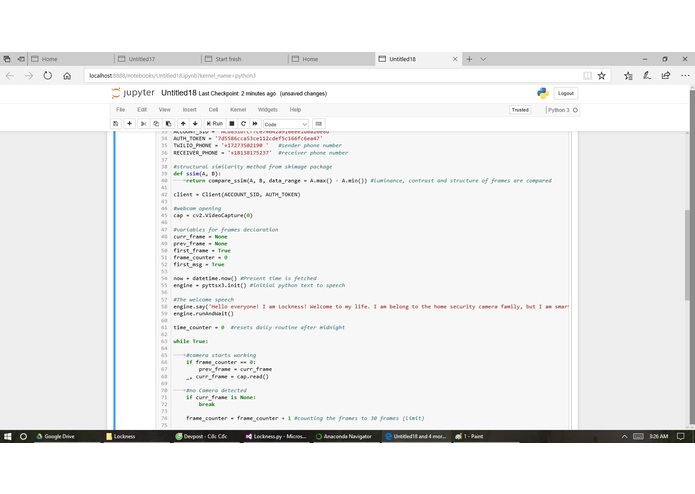Go to browser home page
The width and height of the screenshot is (695, 494).
(67, 76)
